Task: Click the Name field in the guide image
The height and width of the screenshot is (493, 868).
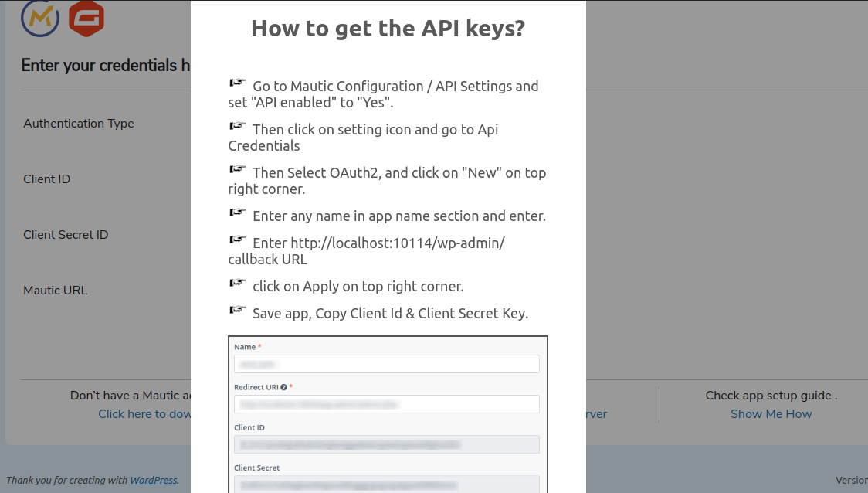Action: click(386, 364)
